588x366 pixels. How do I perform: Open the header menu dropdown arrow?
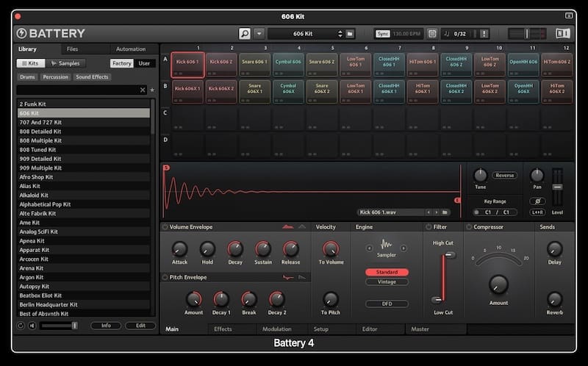259,34
